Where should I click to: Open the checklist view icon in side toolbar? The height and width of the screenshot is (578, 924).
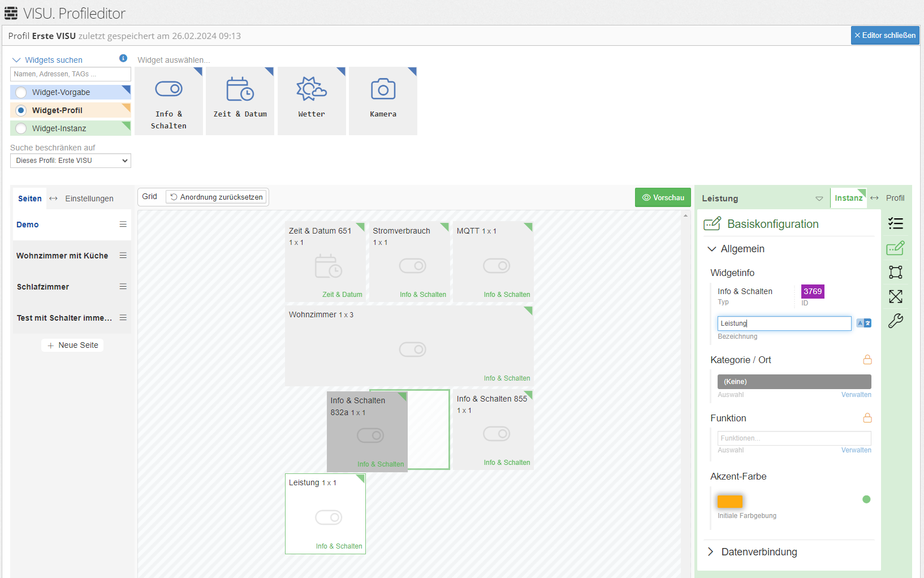(x=896, y=223)
